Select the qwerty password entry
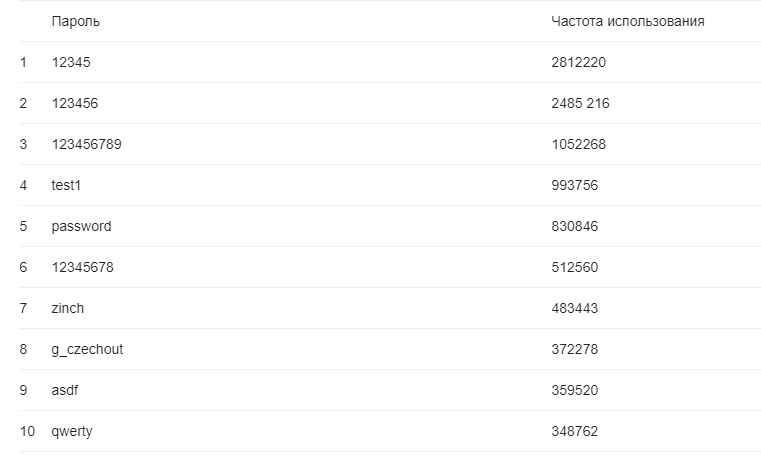Image resolution: width=761 pixels, height=461 pixels. point(72,431)
